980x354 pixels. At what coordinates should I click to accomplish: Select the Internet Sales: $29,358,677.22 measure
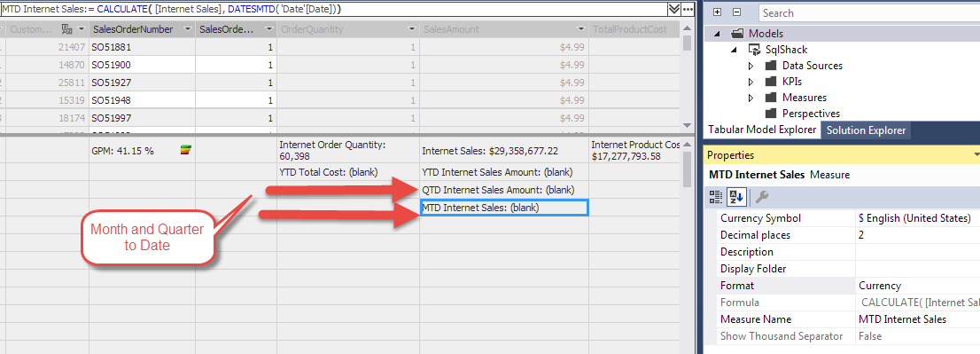pyautogui.click(x=504, y=150)
